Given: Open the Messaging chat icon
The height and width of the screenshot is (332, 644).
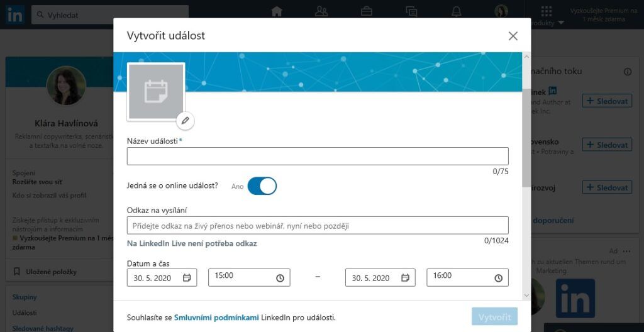Looking at the screenshot, I should pos(411,11).
